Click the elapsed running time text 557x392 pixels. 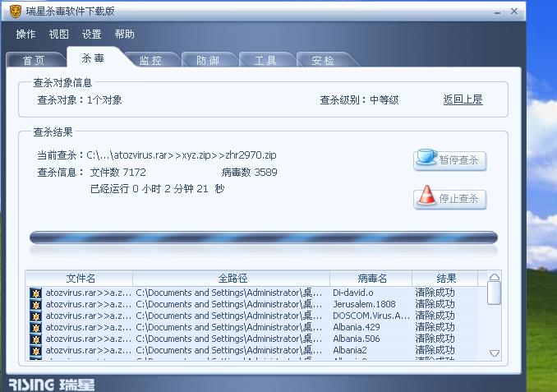[x=158, y=189]
